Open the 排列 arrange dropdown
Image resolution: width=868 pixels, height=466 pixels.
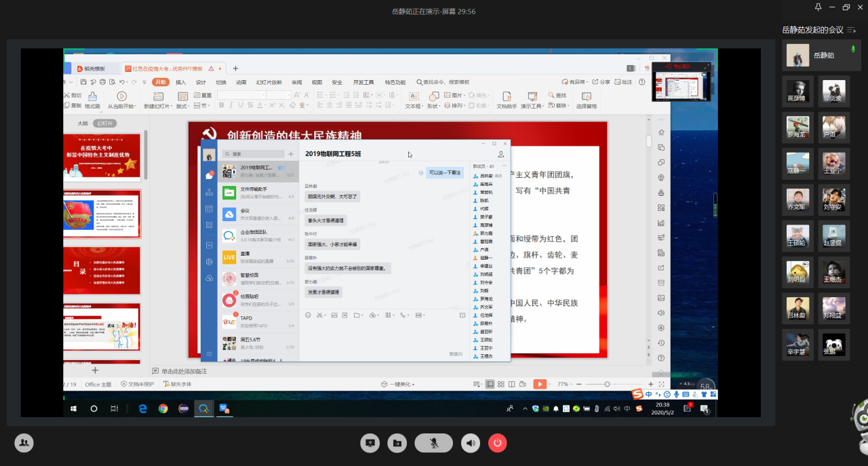[x=456, y=106]
